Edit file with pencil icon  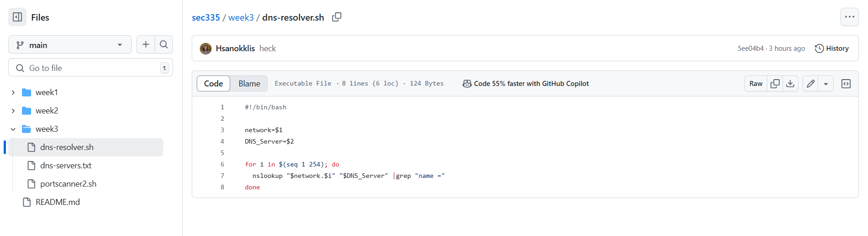[x=811, y=84]
